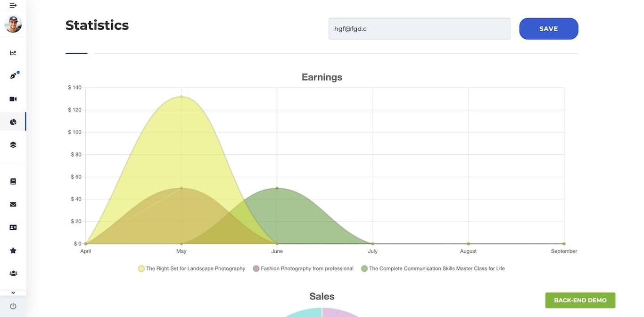Click the BACK-END DEMO button
Screen dimensions: 644x317
[x=580, y=300]
